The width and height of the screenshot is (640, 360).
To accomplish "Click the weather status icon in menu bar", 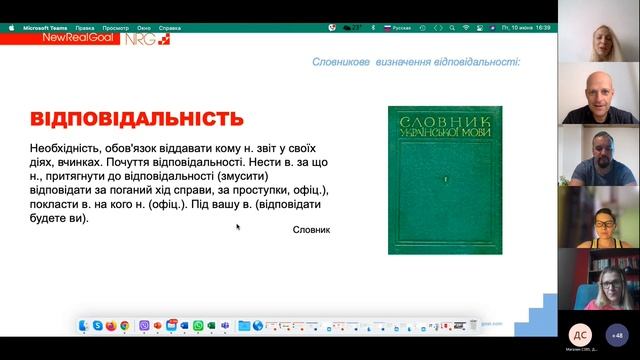I will click(352, 28).
